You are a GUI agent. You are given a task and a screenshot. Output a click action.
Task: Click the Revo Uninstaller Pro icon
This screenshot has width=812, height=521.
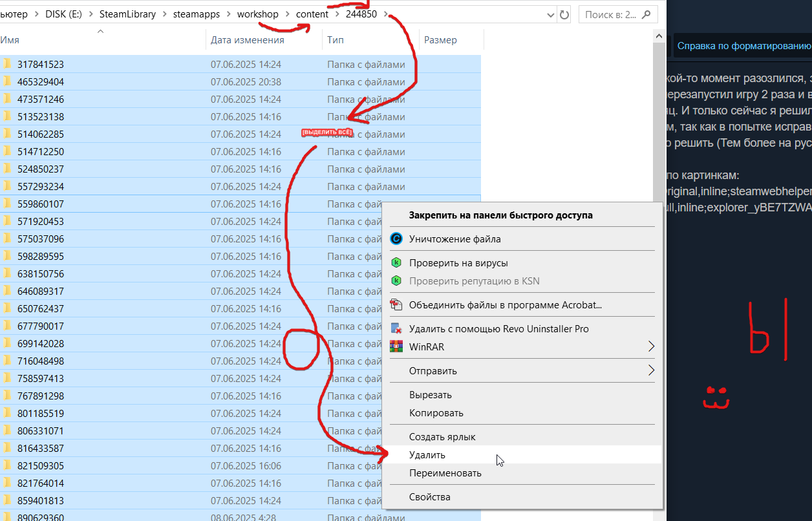pos(397,328)
